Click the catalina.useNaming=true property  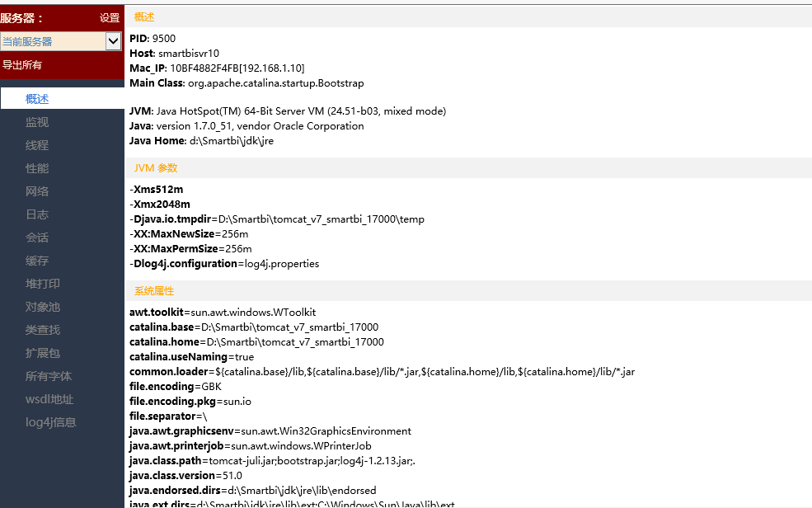pyautogui.click(x=191, y=357)
